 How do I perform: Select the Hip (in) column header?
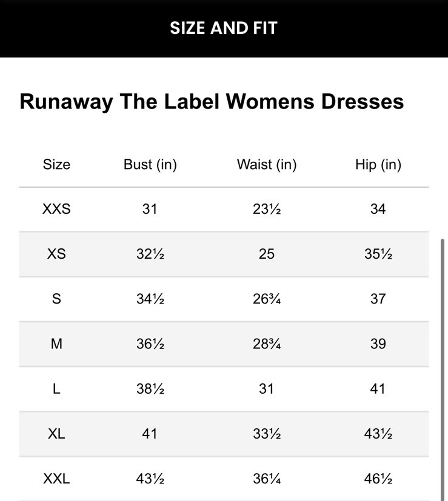pos(378,164)
